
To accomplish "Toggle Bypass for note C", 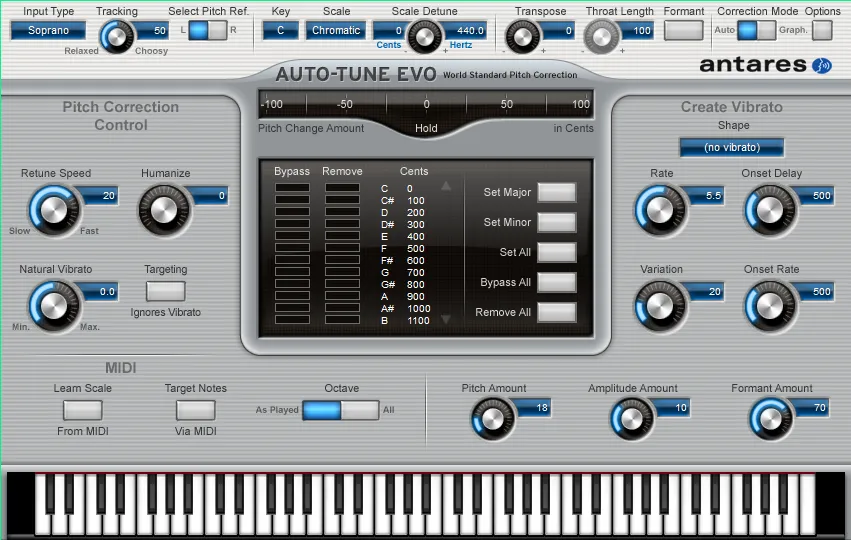I will [292, 188].
